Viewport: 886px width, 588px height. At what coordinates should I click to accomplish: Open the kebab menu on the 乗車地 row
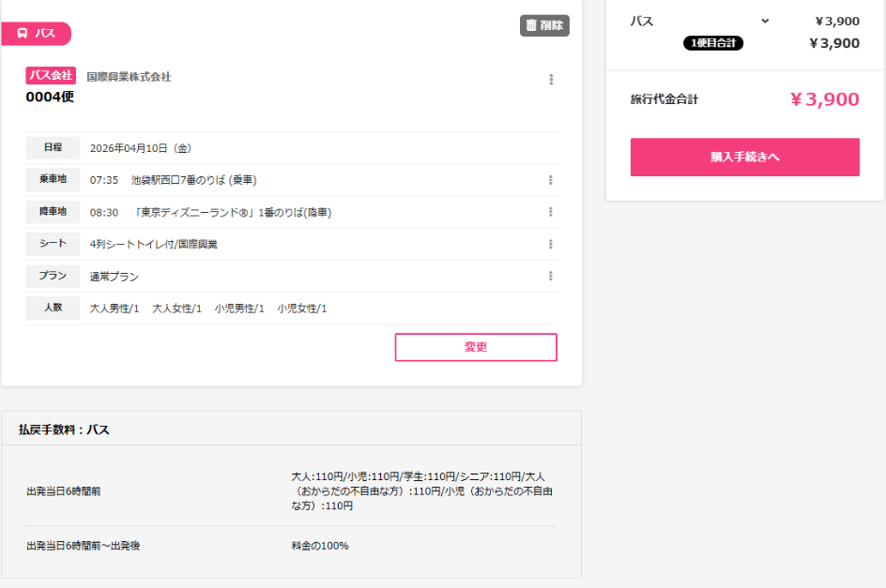click(x=551, y=179)
